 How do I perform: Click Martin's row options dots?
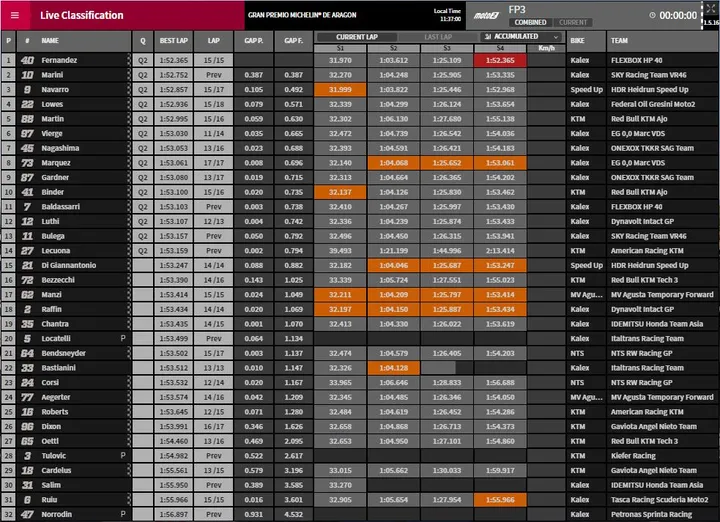tap(129, 119)
